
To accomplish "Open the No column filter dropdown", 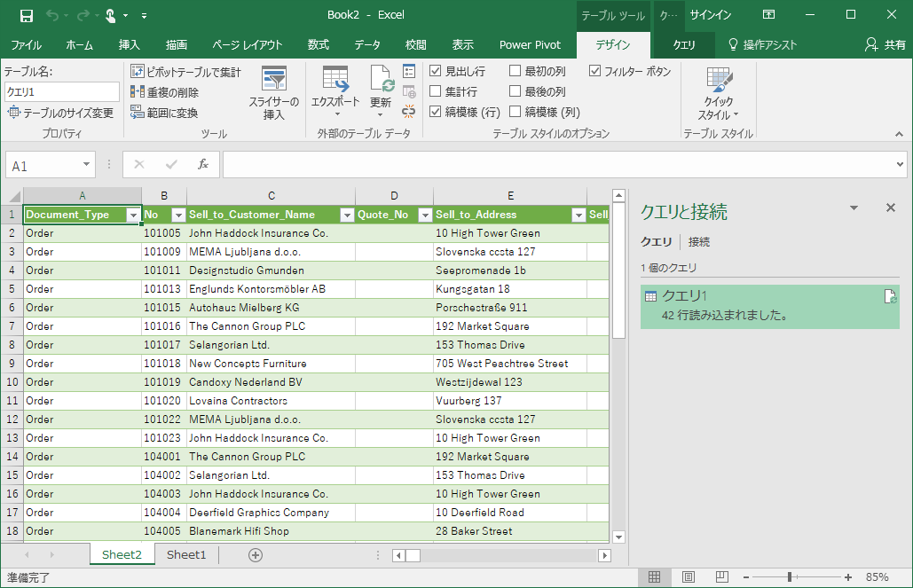I will [x=178, y=215].
